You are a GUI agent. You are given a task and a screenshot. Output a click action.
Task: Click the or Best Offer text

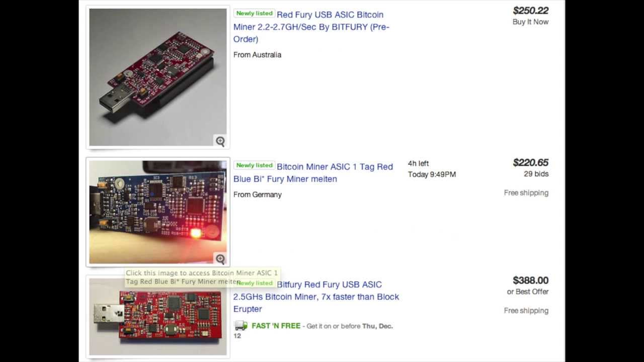point(528,292)
